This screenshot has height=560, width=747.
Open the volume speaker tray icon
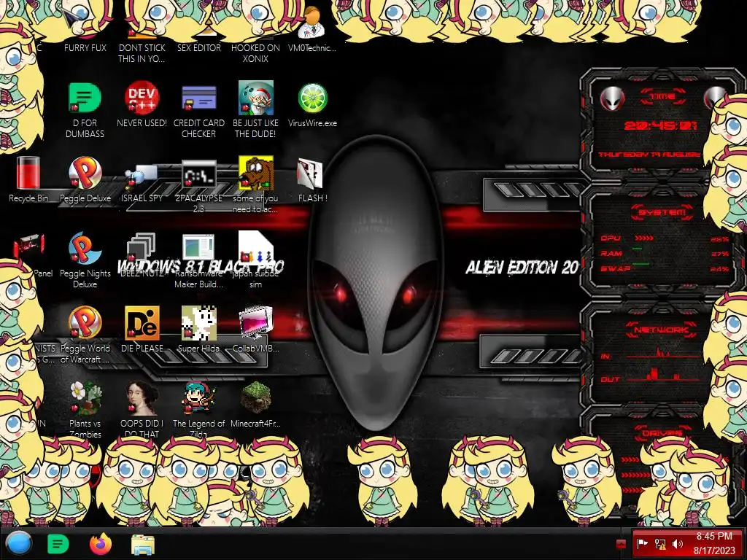click(678, 543)
